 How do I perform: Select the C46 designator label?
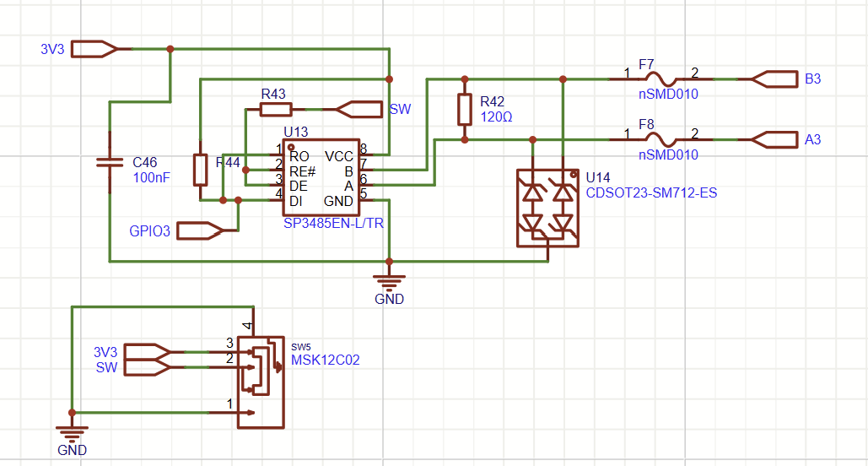click(144, 162)
